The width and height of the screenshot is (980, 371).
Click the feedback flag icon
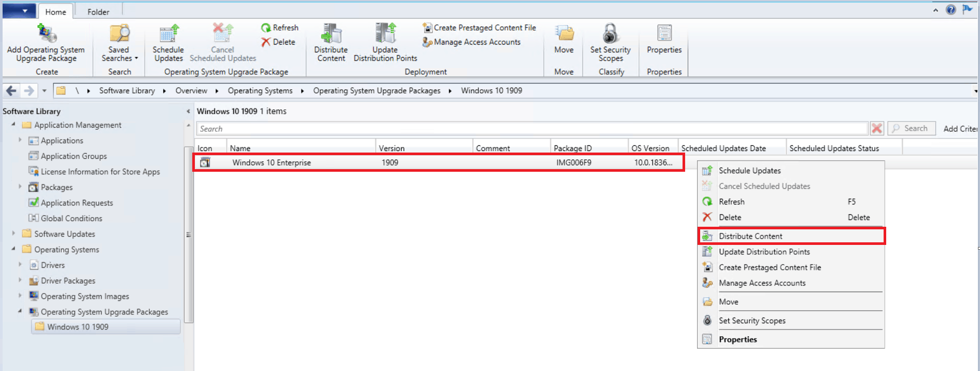pos(967,9)
